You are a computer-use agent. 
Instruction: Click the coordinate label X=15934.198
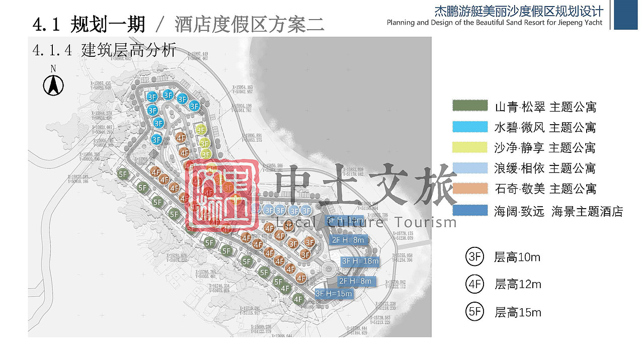(243, 106)
